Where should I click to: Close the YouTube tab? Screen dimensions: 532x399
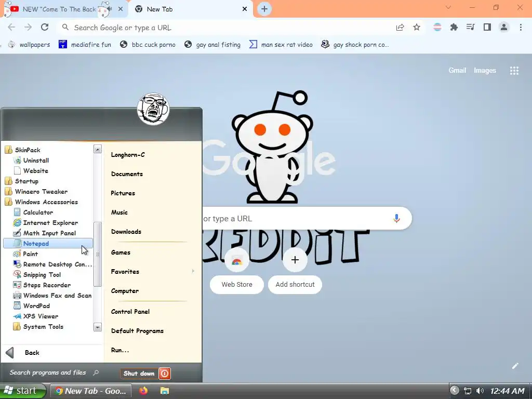pos(121,9)
